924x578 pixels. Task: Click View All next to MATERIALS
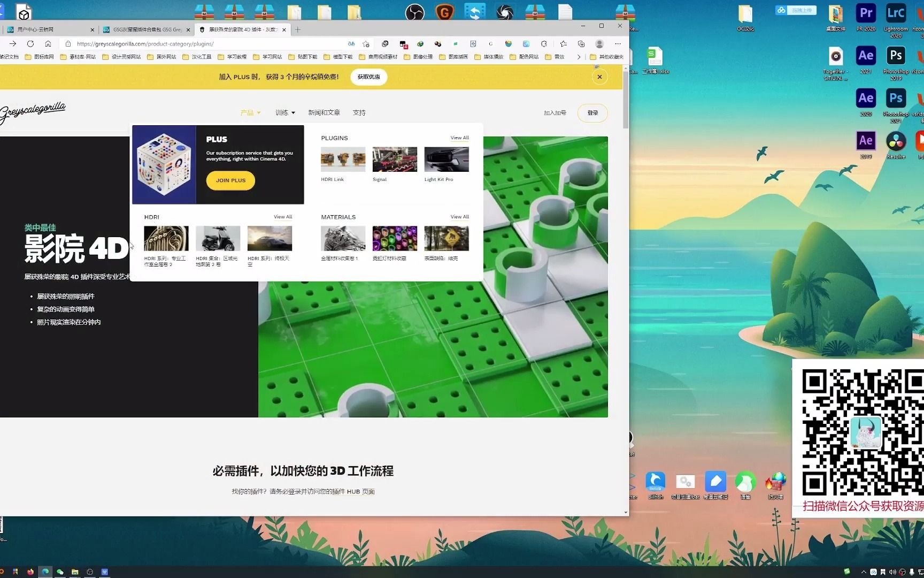pos(460,217)
